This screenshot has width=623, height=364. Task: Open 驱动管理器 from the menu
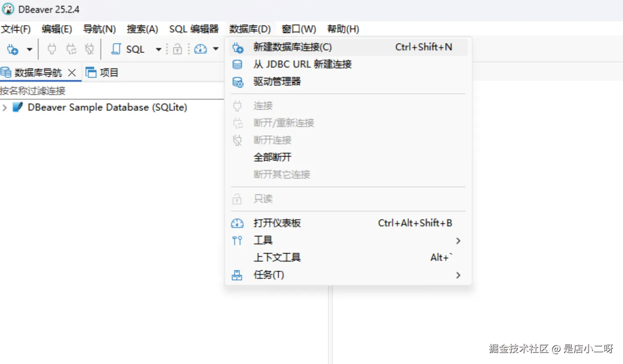click(x=348, y=82)
